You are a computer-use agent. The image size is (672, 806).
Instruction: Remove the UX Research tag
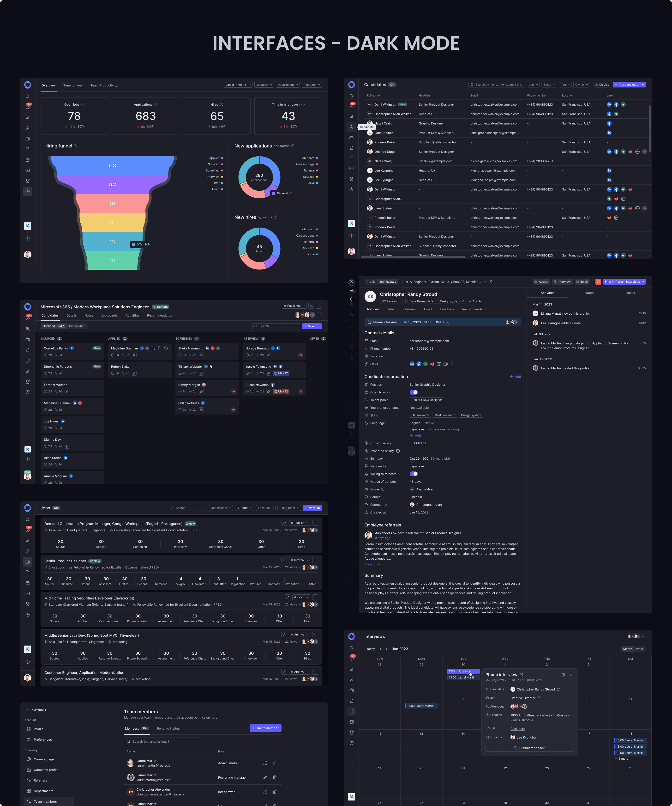tap(402, 301)
